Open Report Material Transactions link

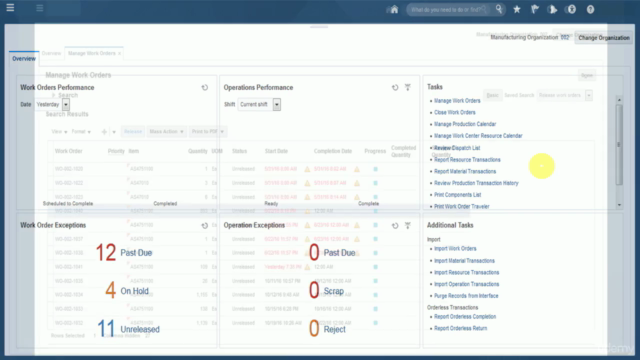(465, 171)
